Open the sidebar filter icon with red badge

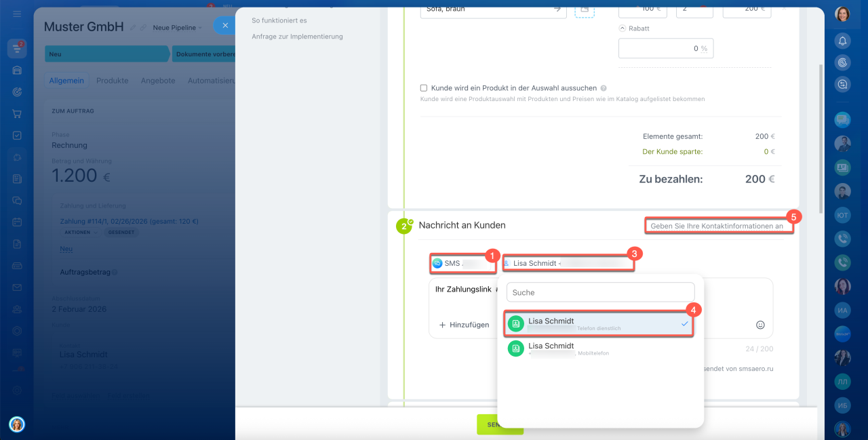[17, 48]
